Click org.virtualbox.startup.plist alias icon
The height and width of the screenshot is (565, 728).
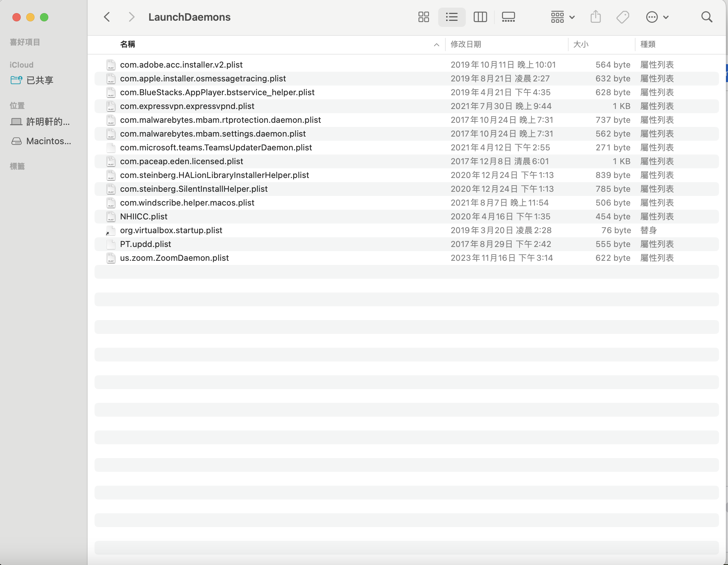pyautogui.click(x=111, y=230)
